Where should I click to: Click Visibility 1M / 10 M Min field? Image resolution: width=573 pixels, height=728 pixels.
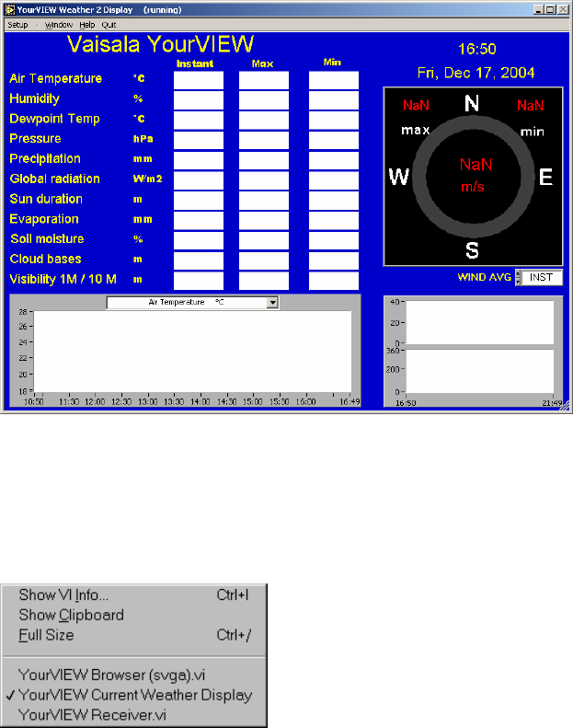(334, 281)
